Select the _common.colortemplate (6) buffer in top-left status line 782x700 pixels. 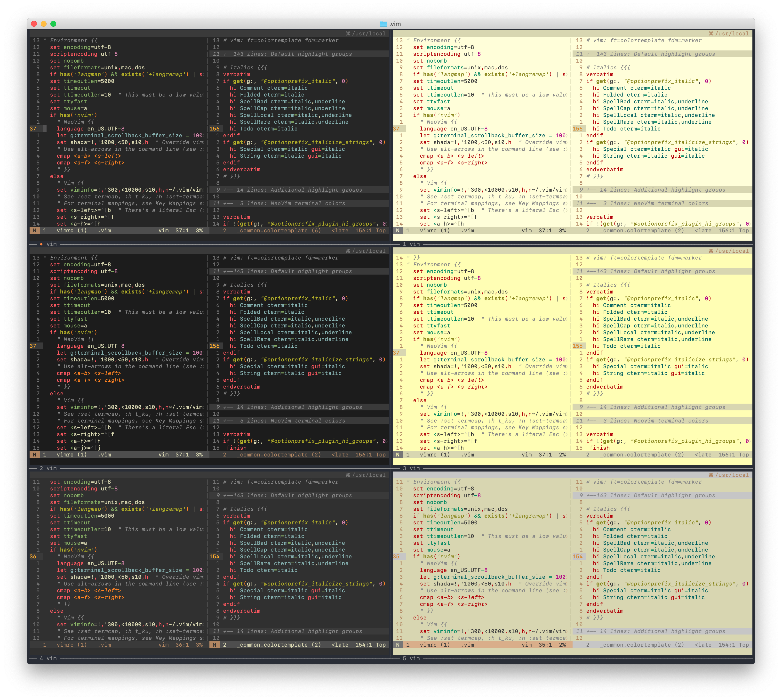(279, 231)
